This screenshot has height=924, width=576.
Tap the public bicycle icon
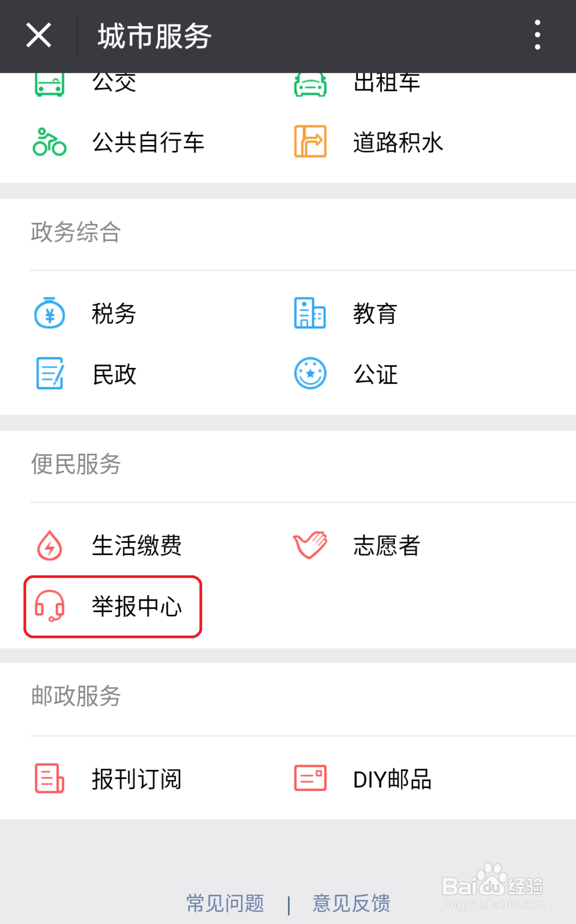coord(50,142)
